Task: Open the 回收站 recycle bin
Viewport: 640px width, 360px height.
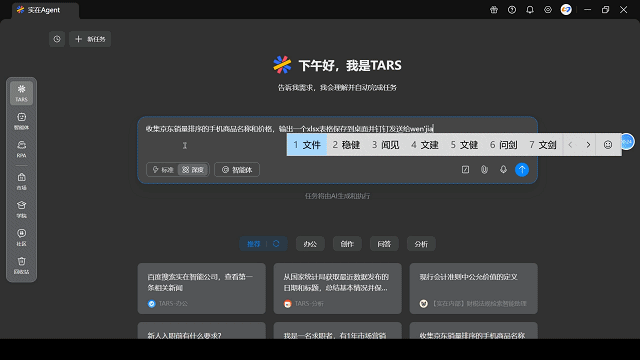Action: coord(21,265)
